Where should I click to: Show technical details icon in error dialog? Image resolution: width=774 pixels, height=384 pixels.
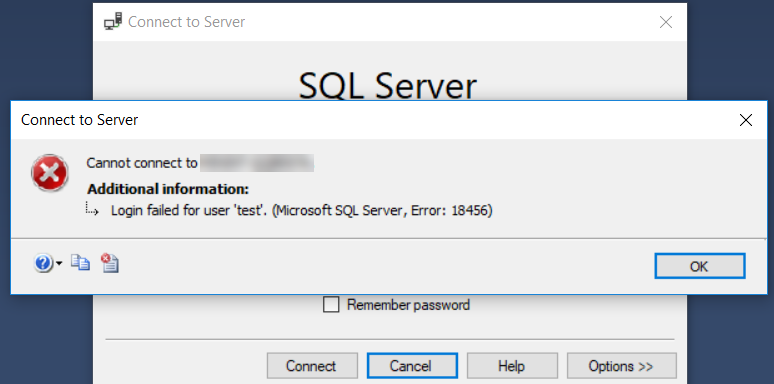[110, 263]
